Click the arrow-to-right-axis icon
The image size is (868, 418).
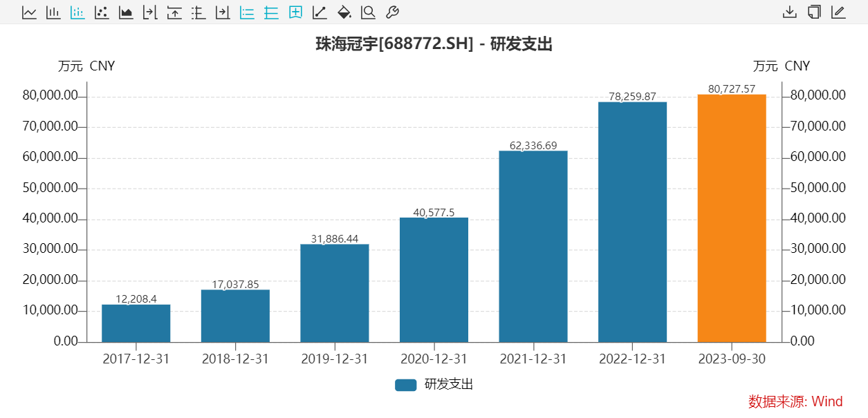[223, 12]
